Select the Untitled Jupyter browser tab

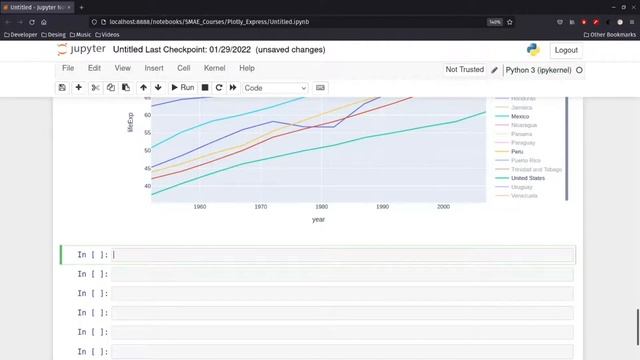tap(38, 7)
